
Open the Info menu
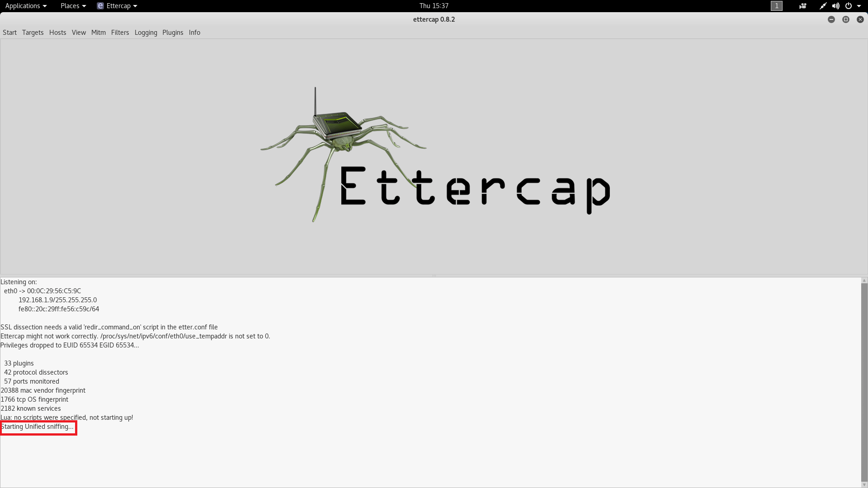[x=194, y=33]
